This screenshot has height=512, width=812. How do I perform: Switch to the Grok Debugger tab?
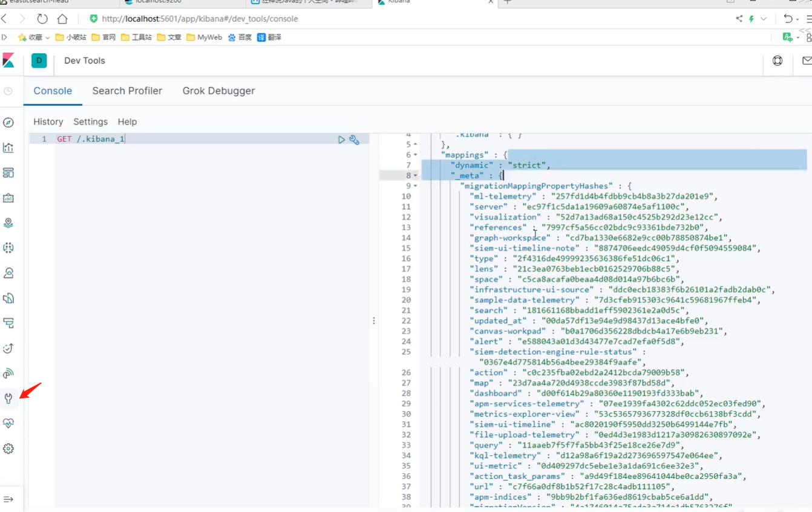[x=218, y=91]
